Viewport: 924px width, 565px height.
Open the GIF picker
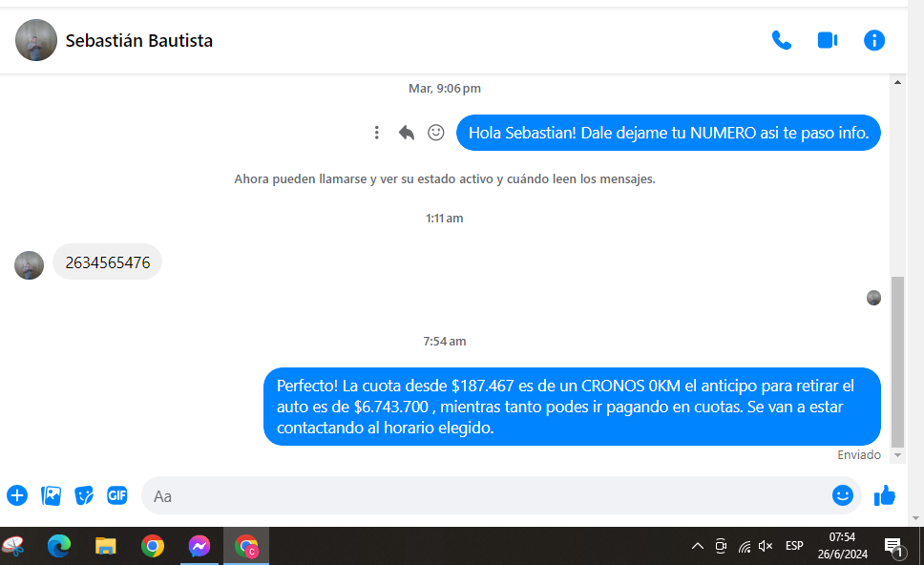pyautogui.click(x=116, y=495)
